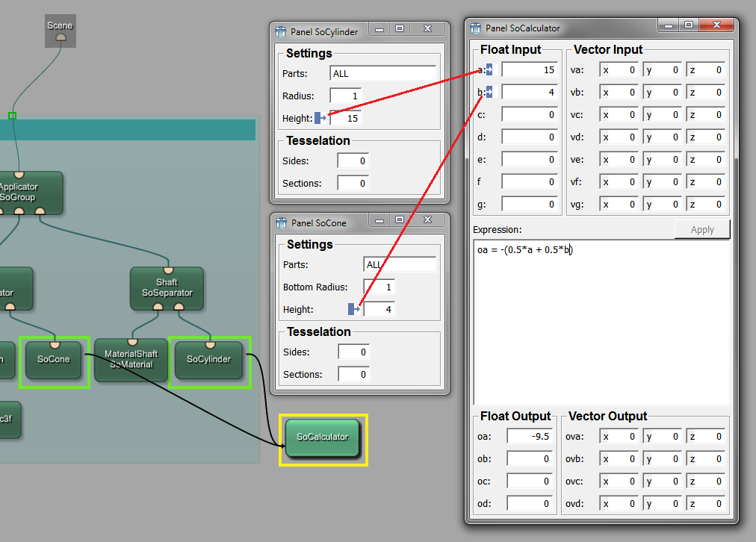Viewport: 756px width, 542px height.
Task: Click the SoCalculator node in the network
Action: tap(323, 437)
